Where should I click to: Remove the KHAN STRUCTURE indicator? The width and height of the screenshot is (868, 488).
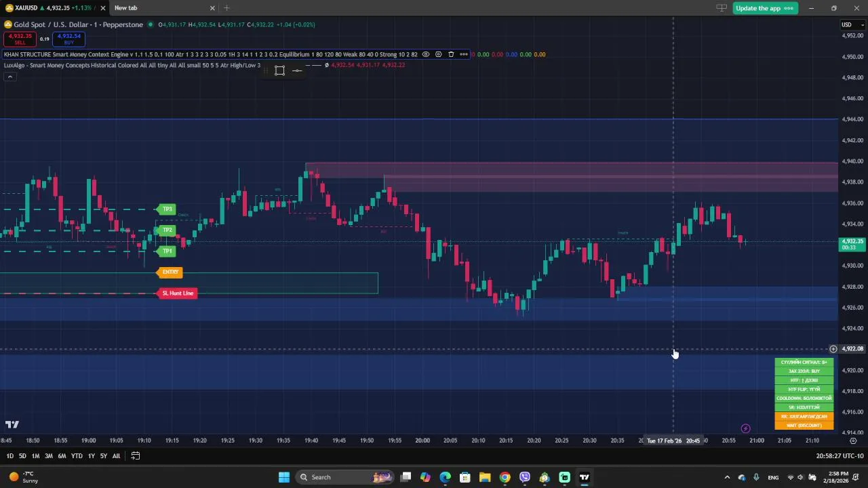tap(451, 54)
